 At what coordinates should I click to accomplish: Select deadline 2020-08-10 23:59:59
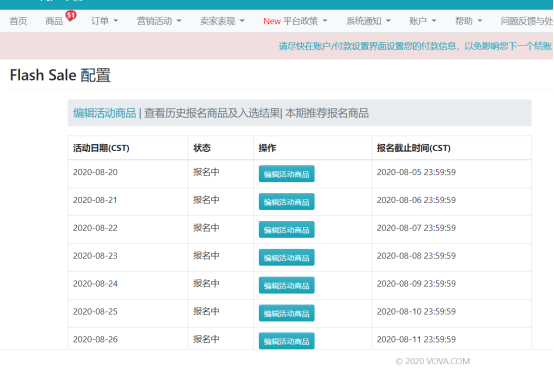(416, 312)
